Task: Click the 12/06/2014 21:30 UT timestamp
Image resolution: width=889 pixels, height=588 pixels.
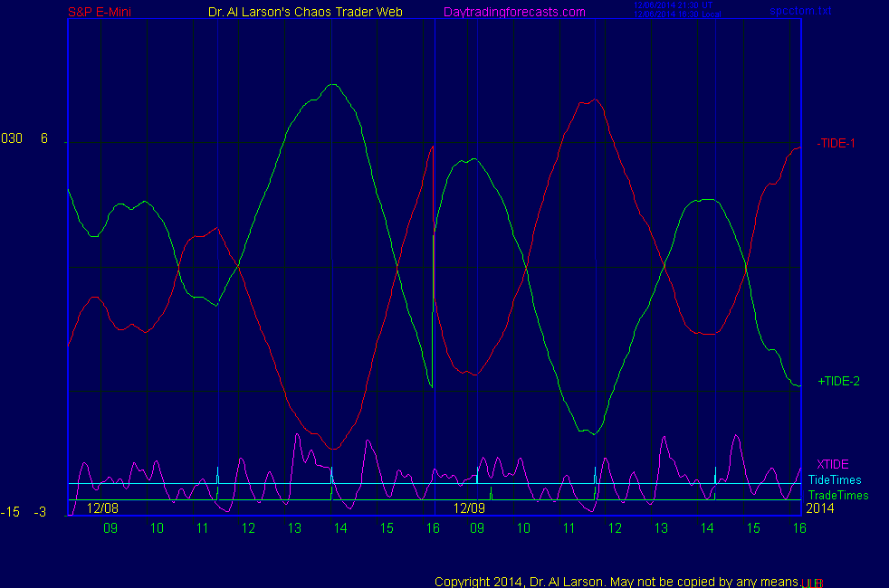Action: point(673,5)
